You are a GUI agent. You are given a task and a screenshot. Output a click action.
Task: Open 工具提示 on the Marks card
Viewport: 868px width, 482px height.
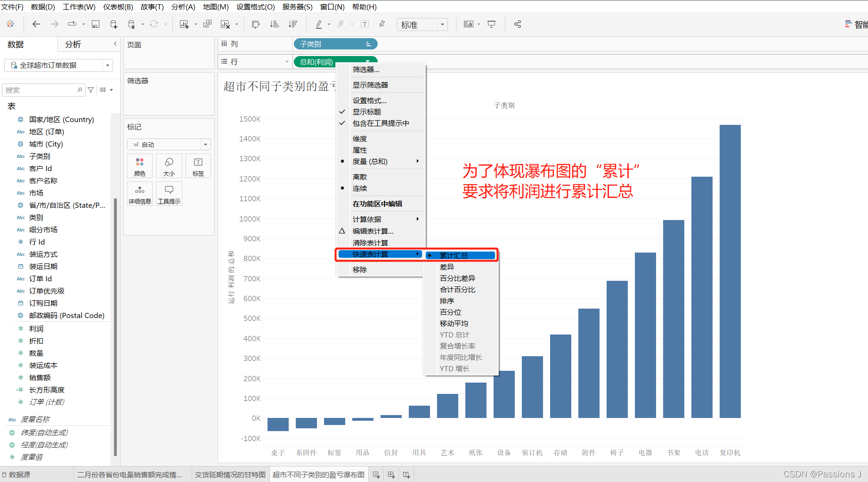169,193
